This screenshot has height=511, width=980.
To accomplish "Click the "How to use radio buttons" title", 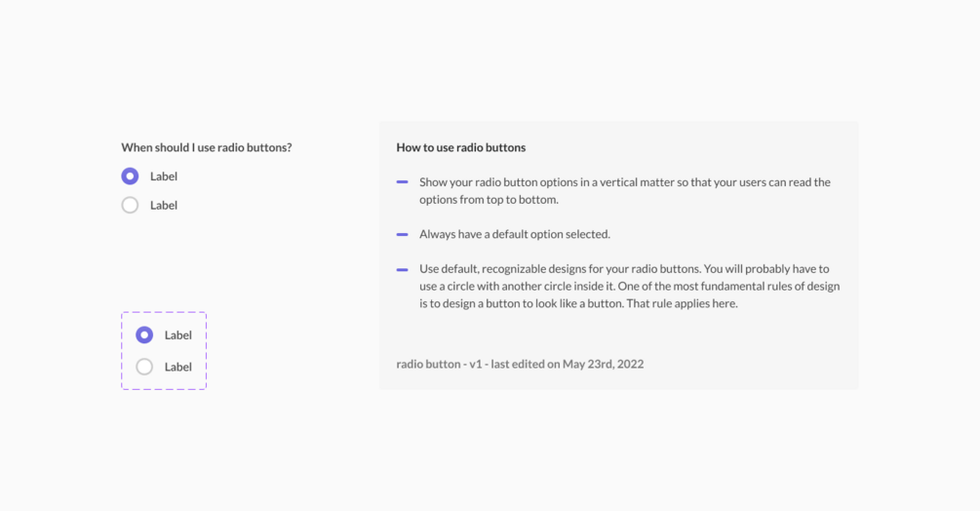I will 460,147.
